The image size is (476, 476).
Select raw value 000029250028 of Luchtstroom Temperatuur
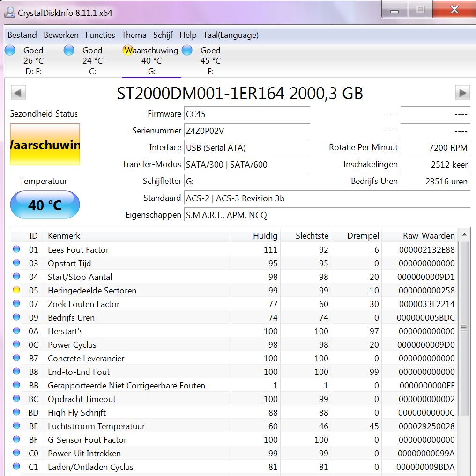pos(426,426)
